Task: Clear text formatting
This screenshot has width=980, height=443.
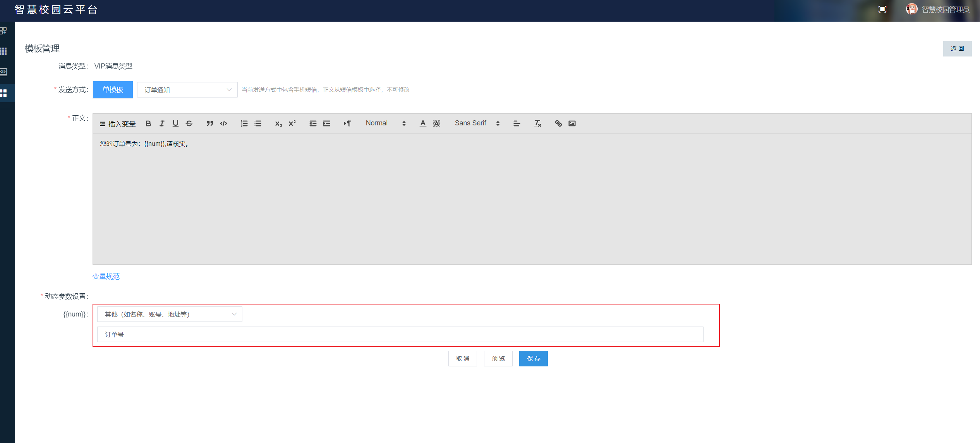Action: 537,123
